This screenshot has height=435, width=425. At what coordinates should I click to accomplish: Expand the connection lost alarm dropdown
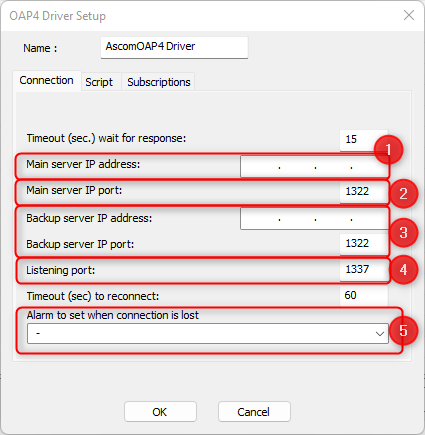[x=208, y=333]
